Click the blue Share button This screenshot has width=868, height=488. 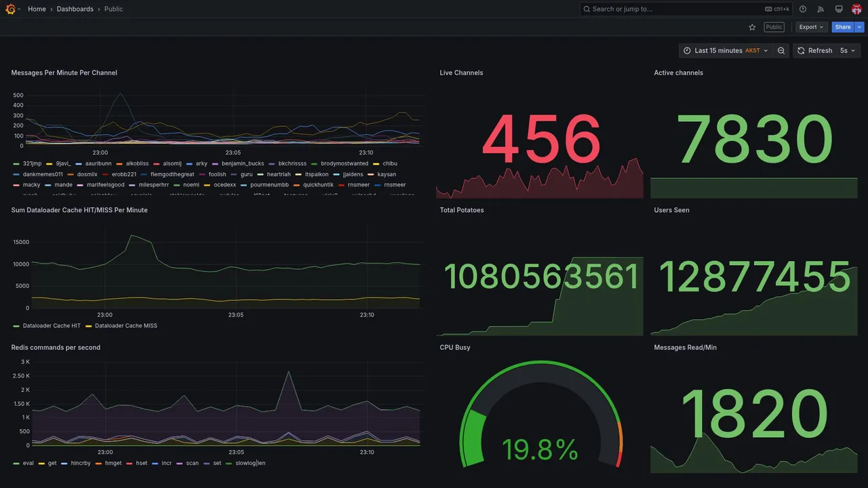coord(843,27)
